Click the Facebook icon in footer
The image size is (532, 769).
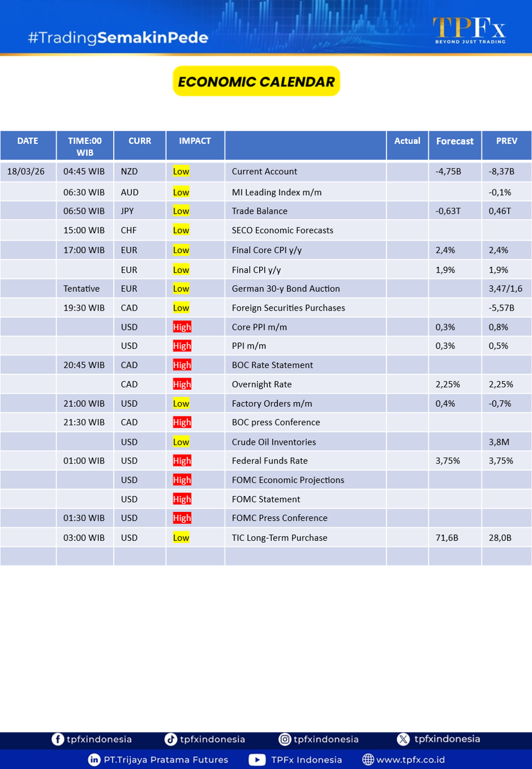coord(57,739)
